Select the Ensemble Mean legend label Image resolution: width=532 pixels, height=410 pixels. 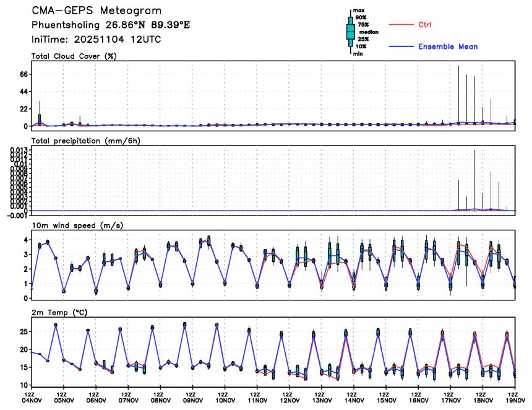click(448, 46)
